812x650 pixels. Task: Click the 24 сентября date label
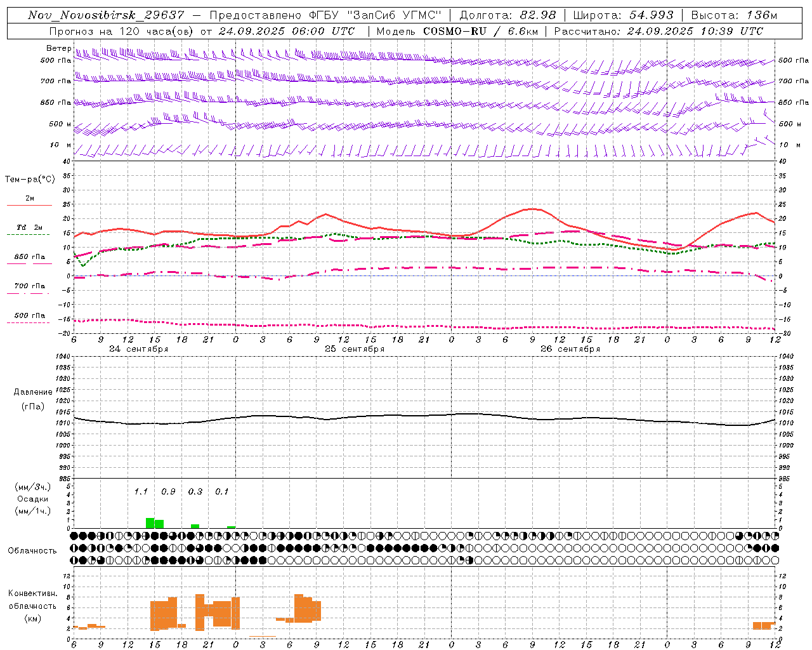pos(139,349)
